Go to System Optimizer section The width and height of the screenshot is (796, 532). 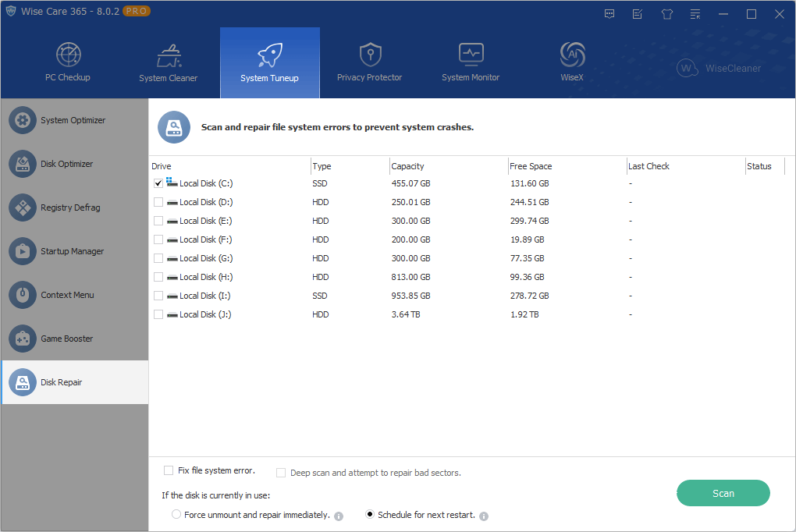pyautogui.click(x=75, y=120)
